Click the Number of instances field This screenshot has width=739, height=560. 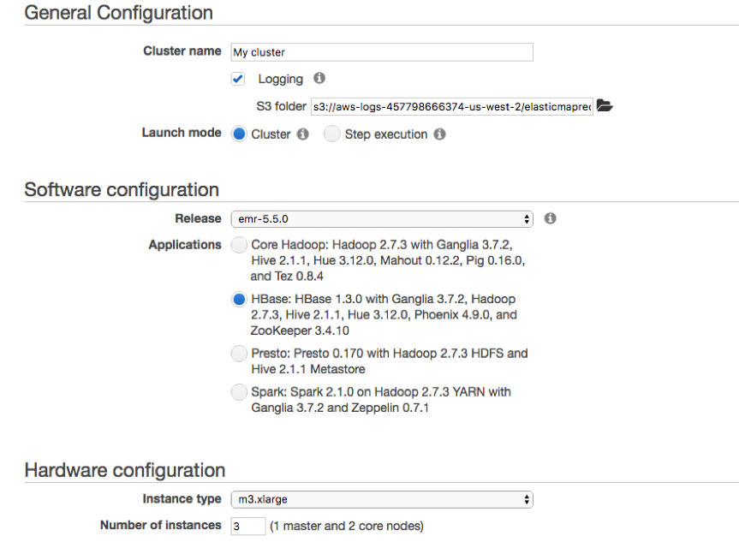click(x=247, y=526)
